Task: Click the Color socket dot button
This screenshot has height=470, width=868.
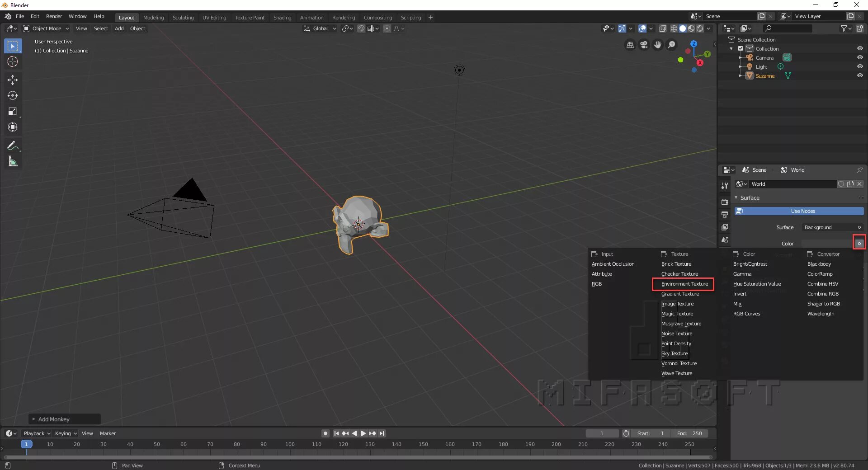Action: [859, 243]
